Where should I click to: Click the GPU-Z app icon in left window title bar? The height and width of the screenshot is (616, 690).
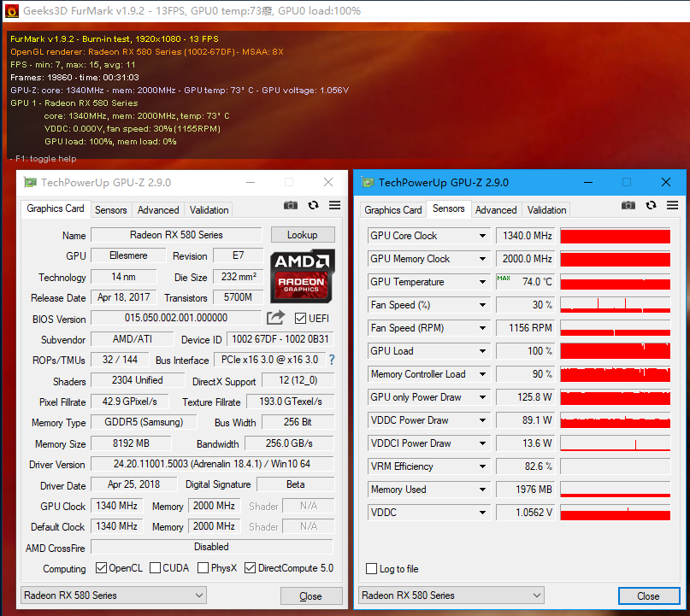pos(30,182)
